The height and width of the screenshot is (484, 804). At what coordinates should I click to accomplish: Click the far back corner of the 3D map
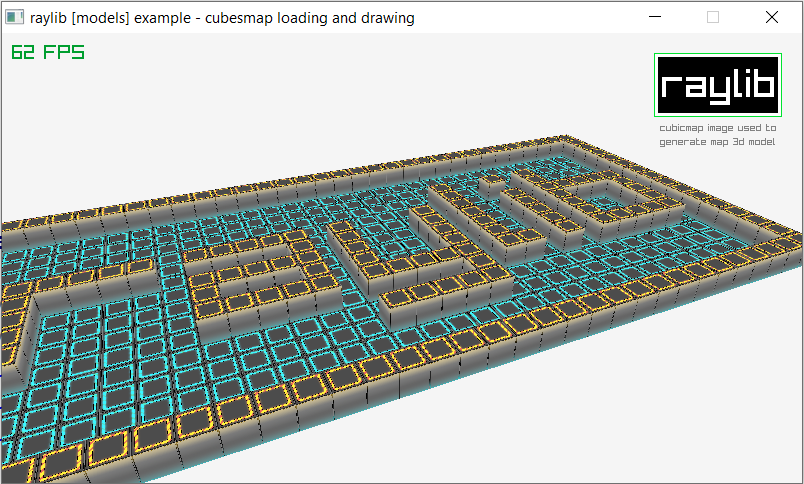click(568, 138)
